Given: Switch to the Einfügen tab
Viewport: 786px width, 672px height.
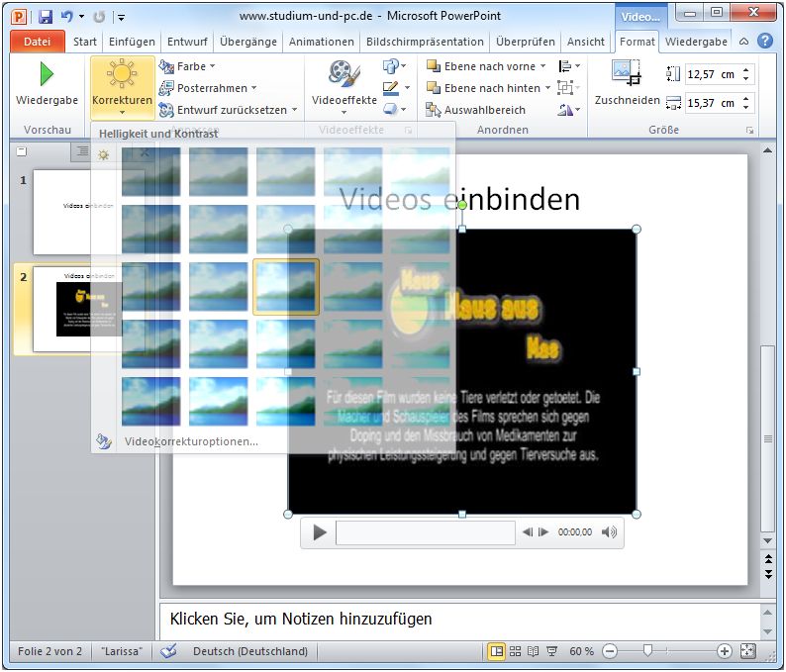Looking at the screenshot, I should (x=132, y=42).
